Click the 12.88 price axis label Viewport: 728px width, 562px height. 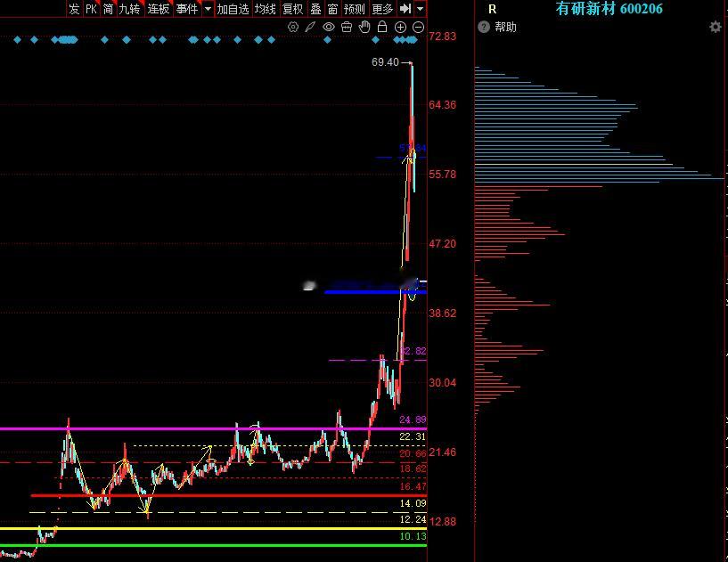click(x=443, y=522)
